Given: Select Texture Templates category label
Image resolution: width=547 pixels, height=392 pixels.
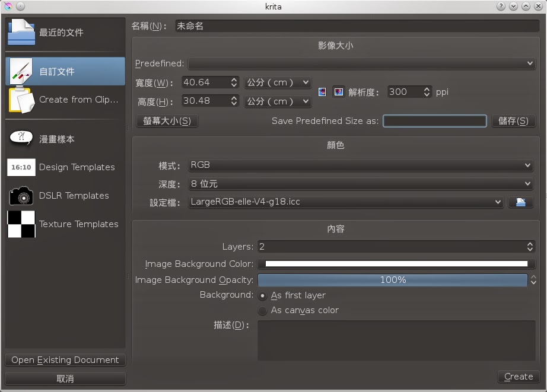Looking at the screenshot, I should click(79, 224).
